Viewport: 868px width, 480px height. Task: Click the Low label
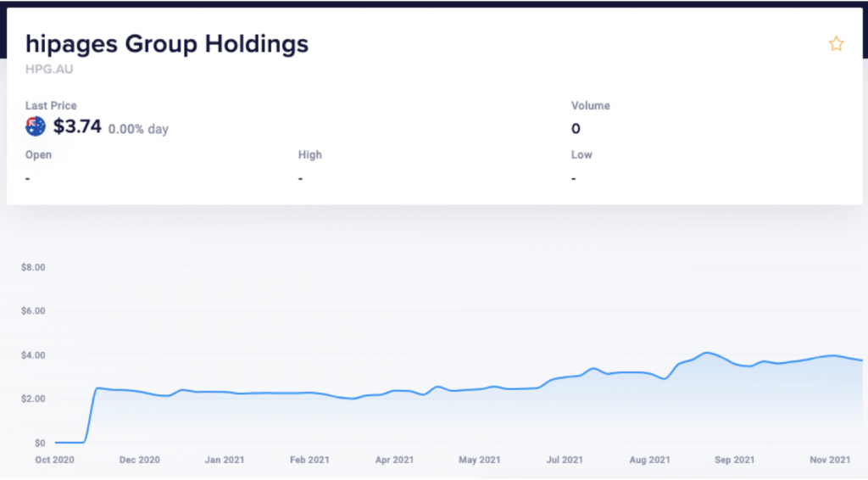pyautogui.click(x=581, y=155)
